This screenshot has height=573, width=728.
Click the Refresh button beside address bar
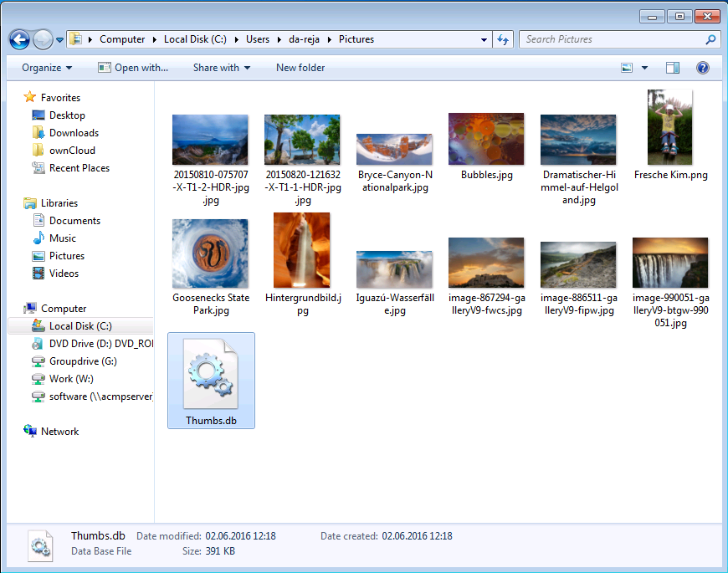click(503, 39)
